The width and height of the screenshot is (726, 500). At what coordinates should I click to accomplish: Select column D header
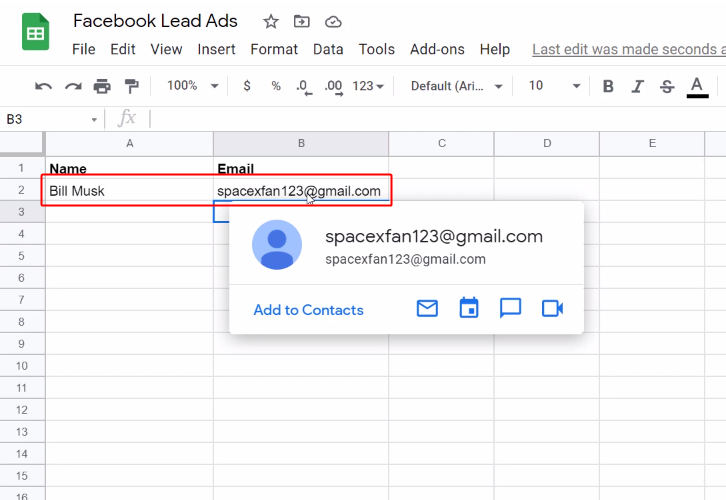pyautogui.click(x=547, y=144)
